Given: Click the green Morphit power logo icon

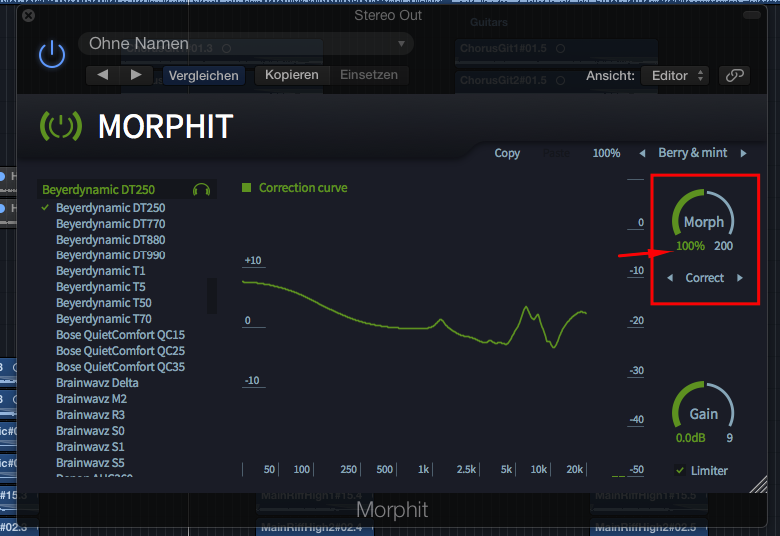Looking at the screenshot, I should [x=61, y=126].
